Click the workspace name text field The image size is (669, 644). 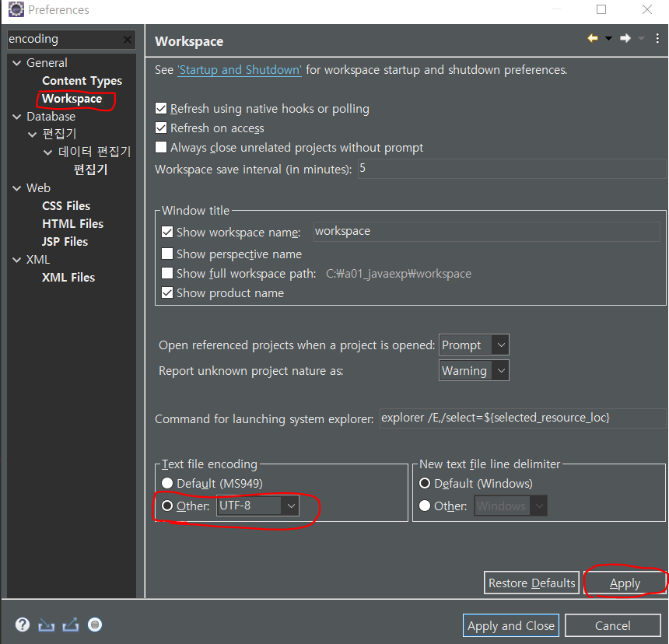point(487,232)
